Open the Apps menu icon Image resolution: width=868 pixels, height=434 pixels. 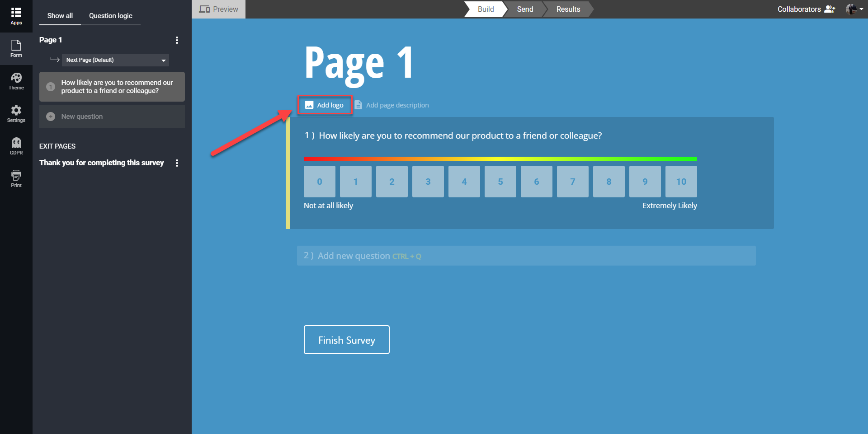[x=16, y=13]
